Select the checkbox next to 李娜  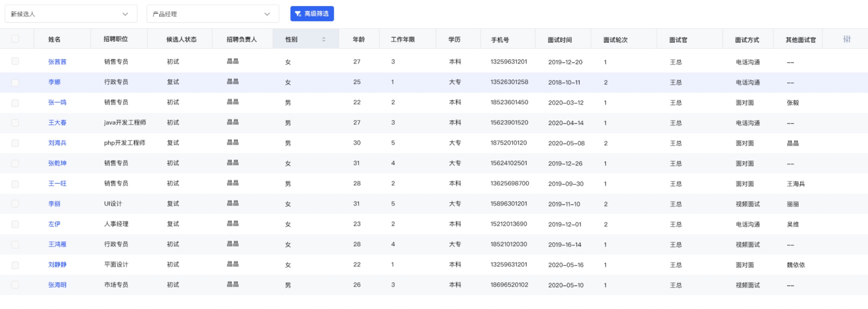click(x=15, y=82)
